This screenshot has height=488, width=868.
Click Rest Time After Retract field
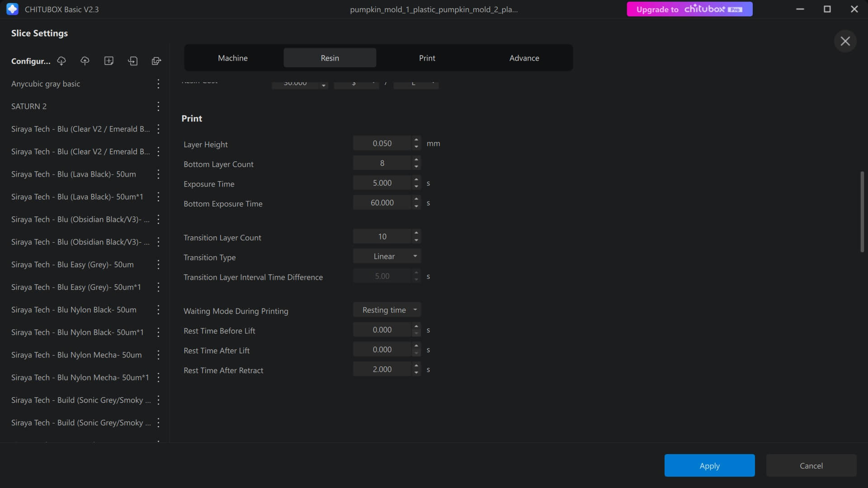pos(382,369)
